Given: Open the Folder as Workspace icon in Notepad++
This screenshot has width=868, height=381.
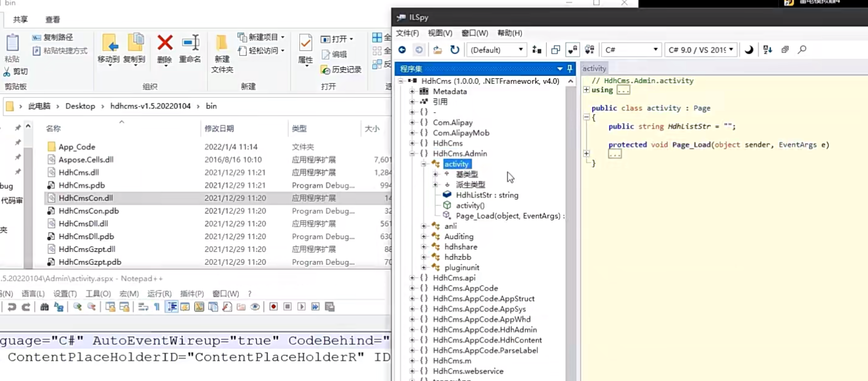Looking at the screenshot, I should click(241, 307).
